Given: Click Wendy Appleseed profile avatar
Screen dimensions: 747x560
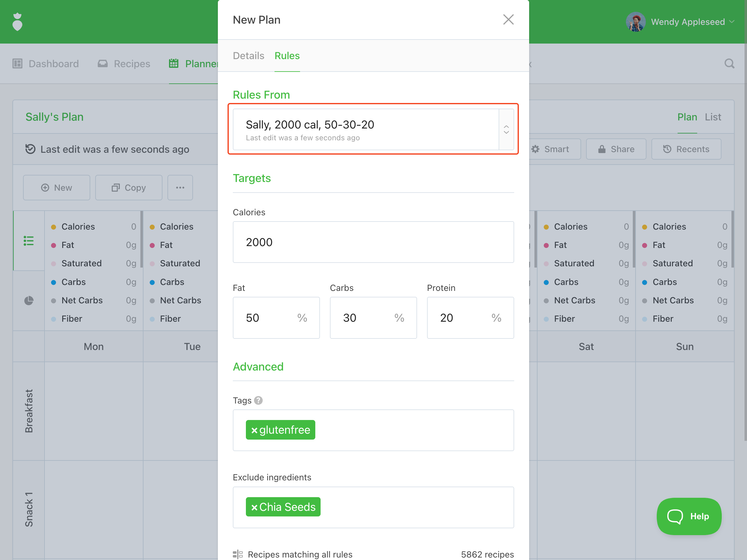Looking at the screenshot, I should 636,22.
